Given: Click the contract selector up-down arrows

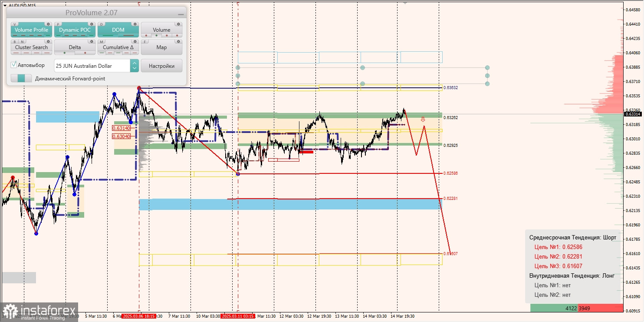Looking at the screenshot, I should tap(135, 66).
